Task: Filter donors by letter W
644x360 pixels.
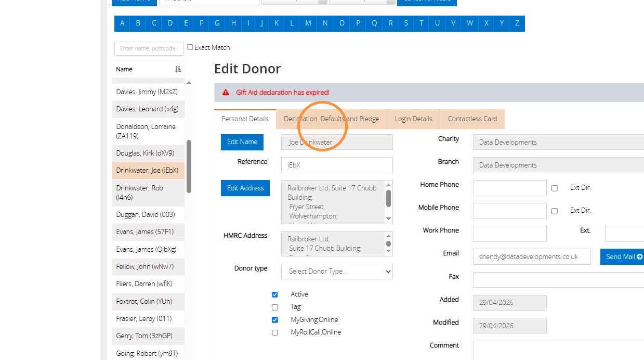Action: [470, 23]
